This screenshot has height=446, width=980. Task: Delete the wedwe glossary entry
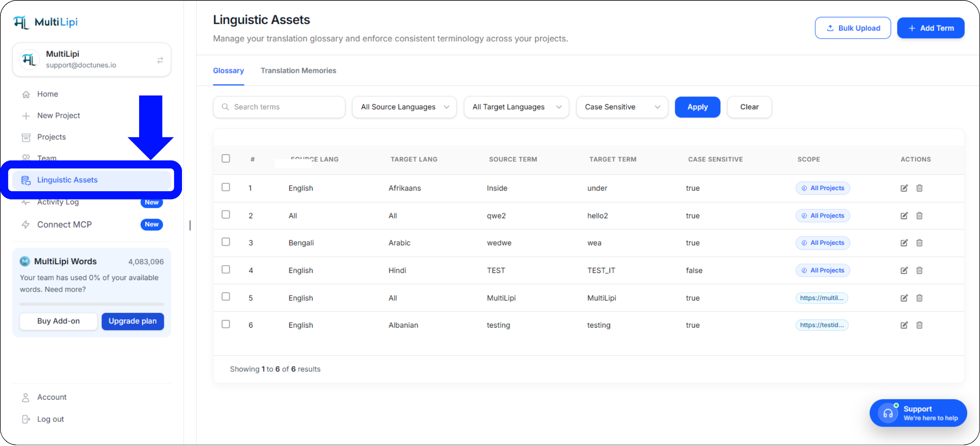coord(919,243)
